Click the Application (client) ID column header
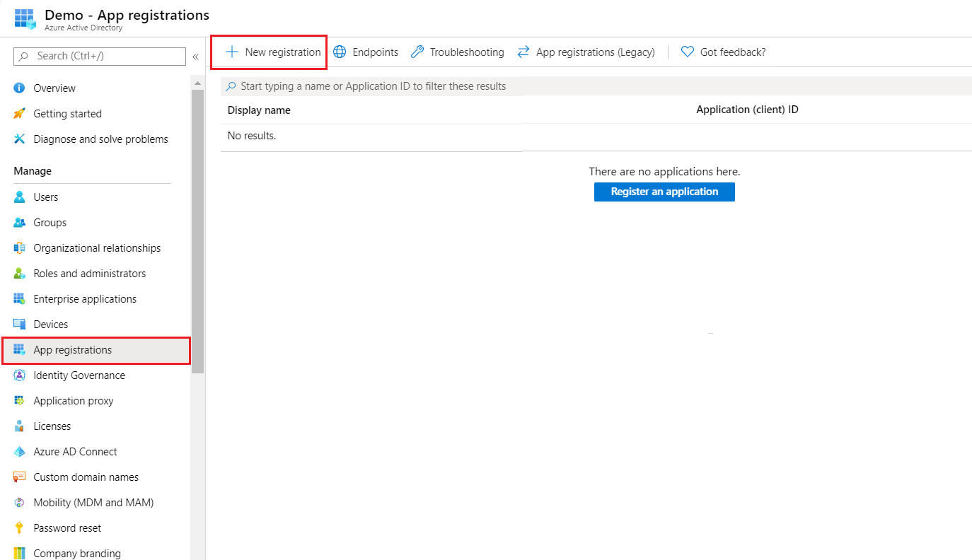This screenshot has width=972, height=560. [747, 110]
